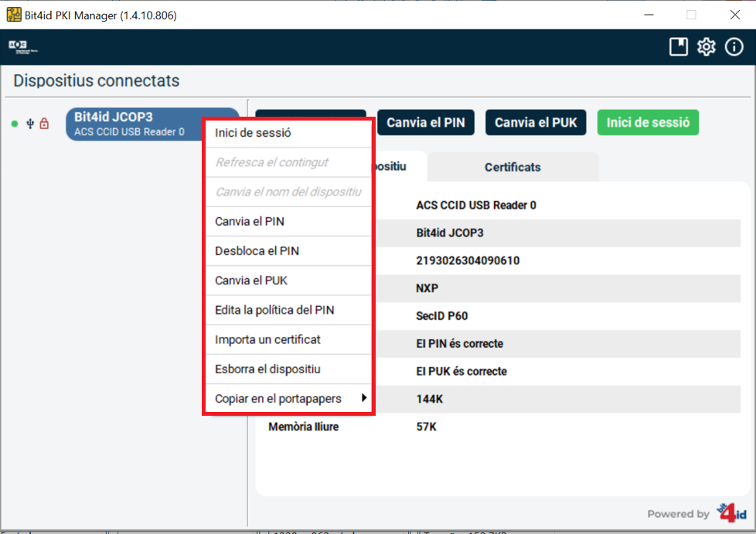Viewport: 756px width, 534px height.
Task: Click Canvia el nom del dispositiu entry
Action: (x=288, y=192)
